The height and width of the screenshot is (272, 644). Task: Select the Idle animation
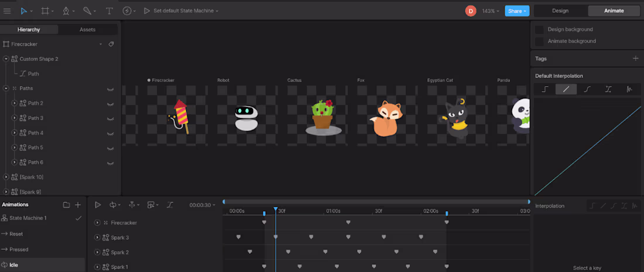[43, 265]
